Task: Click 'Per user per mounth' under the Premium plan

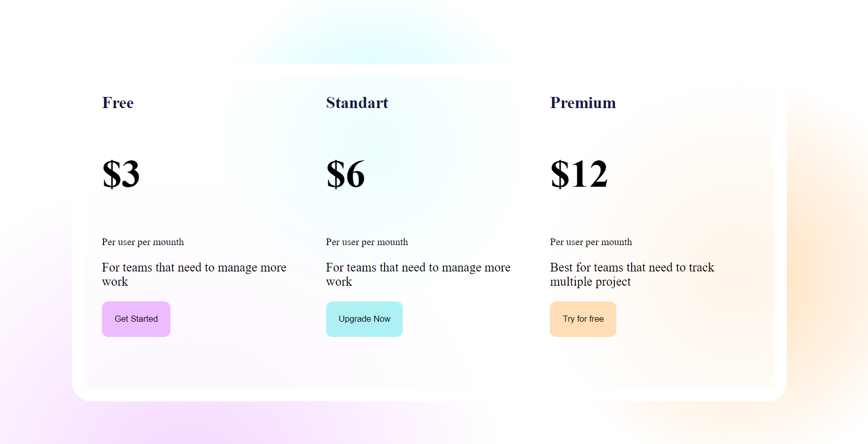Action: point(591,242)
